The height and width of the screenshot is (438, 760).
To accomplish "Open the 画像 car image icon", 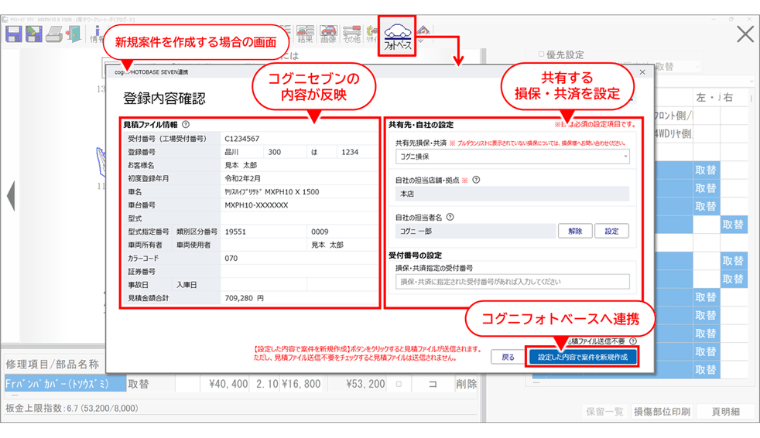I will [328, 34].
